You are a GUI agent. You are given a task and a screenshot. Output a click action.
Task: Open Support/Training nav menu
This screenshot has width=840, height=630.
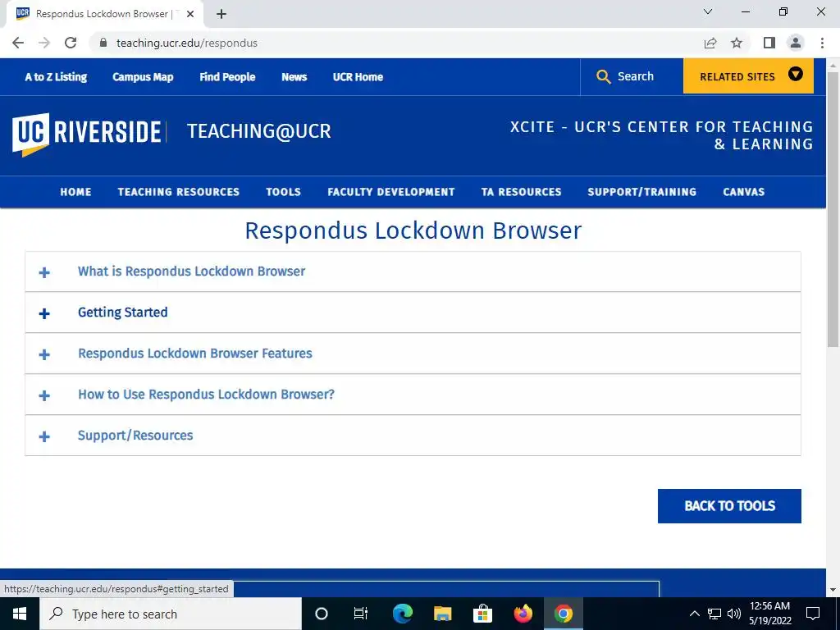(x=641, y=192)
